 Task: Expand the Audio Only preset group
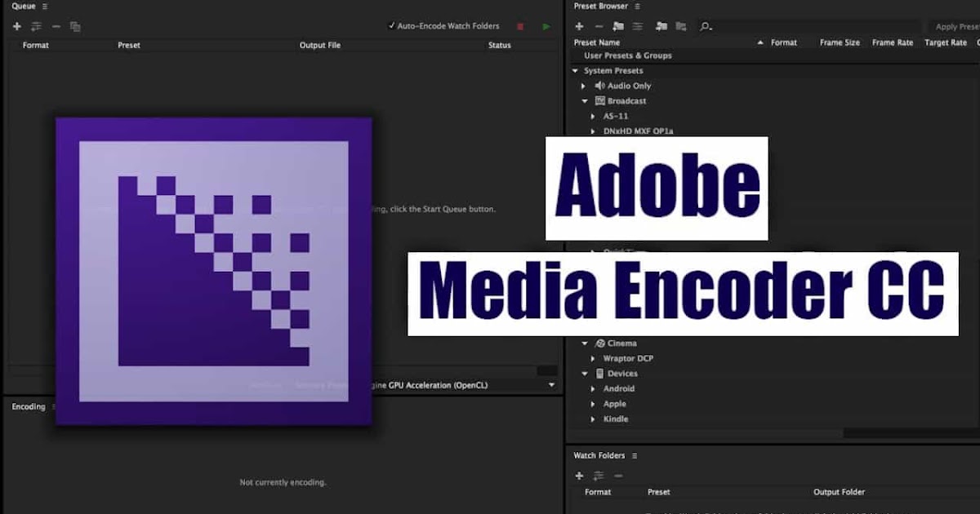(x=584, y=86)
